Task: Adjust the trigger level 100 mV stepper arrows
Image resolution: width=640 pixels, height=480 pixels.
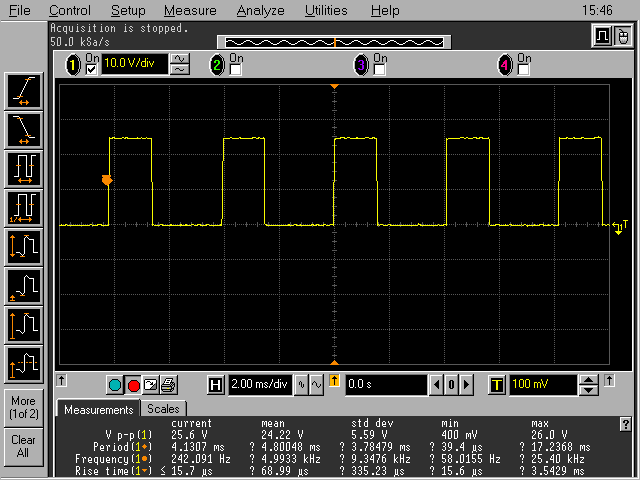Action: point(589,385)
